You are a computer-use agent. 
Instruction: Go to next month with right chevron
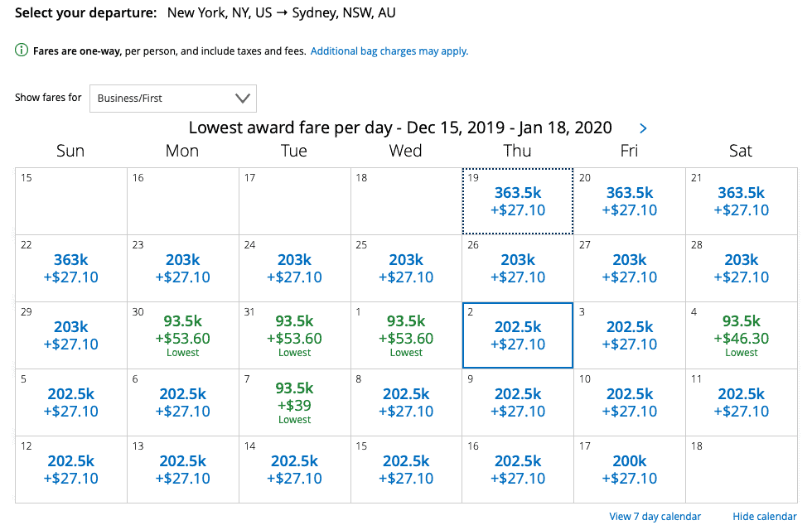pos(643,128)
